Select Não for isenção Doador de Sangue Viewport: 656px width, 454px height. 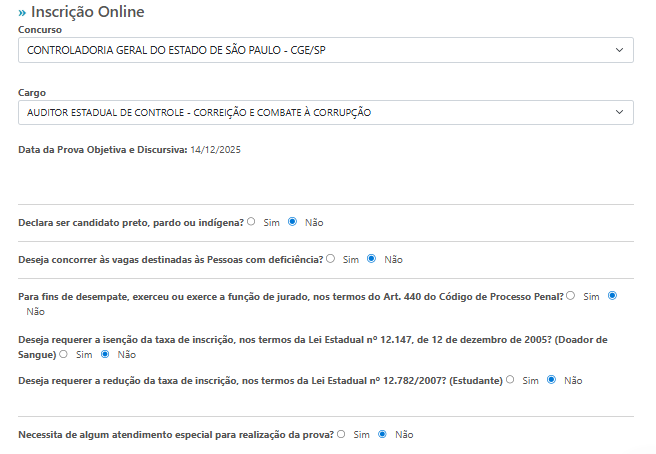[x=105, y=354]
